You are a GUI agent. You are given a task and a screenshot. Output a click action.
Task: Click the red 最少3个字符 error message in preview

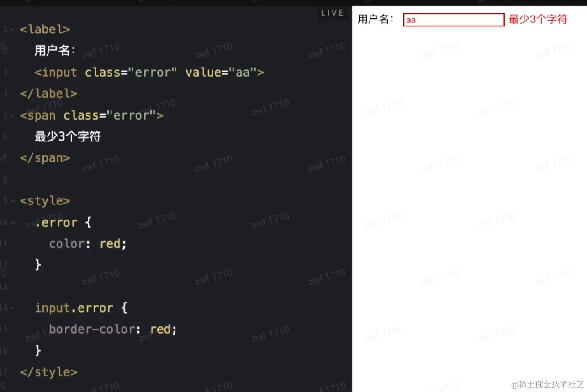[x=538, y=19]
